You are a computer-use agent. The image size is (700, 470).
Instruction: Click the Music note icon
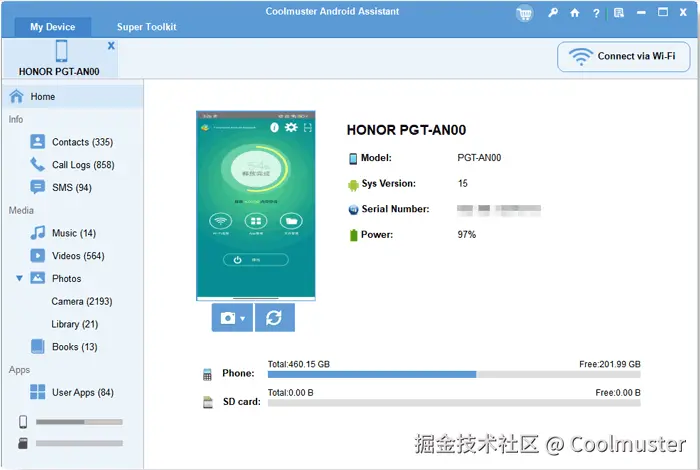[x=38, y=233]
